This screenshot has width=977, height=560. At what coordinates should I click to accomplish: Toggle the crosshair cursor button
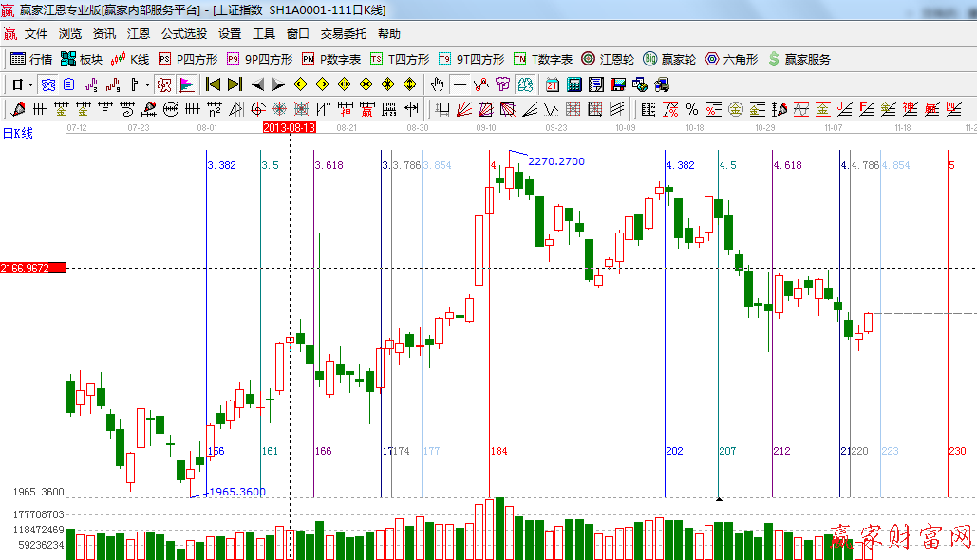[x=460, y=84]
